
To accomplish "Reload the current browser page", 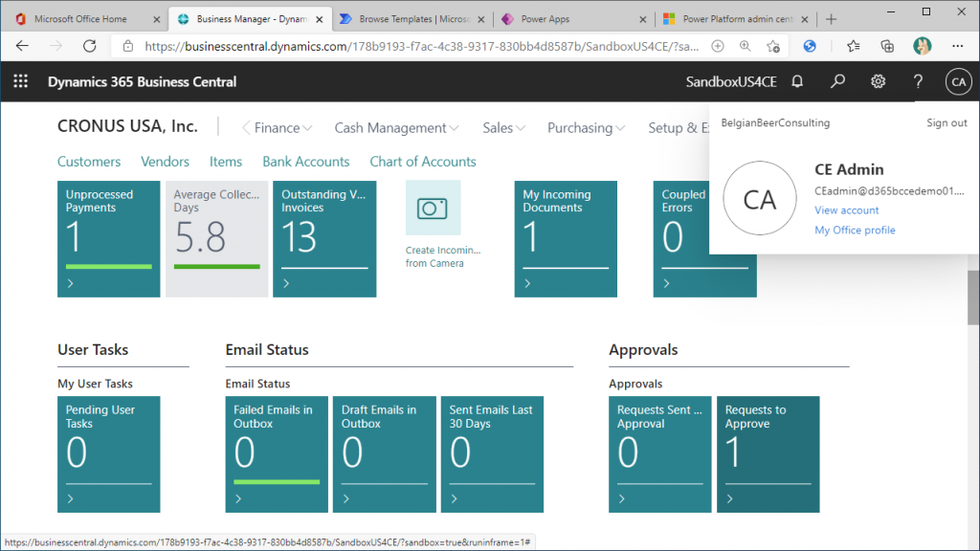I will tap(90, 46).
